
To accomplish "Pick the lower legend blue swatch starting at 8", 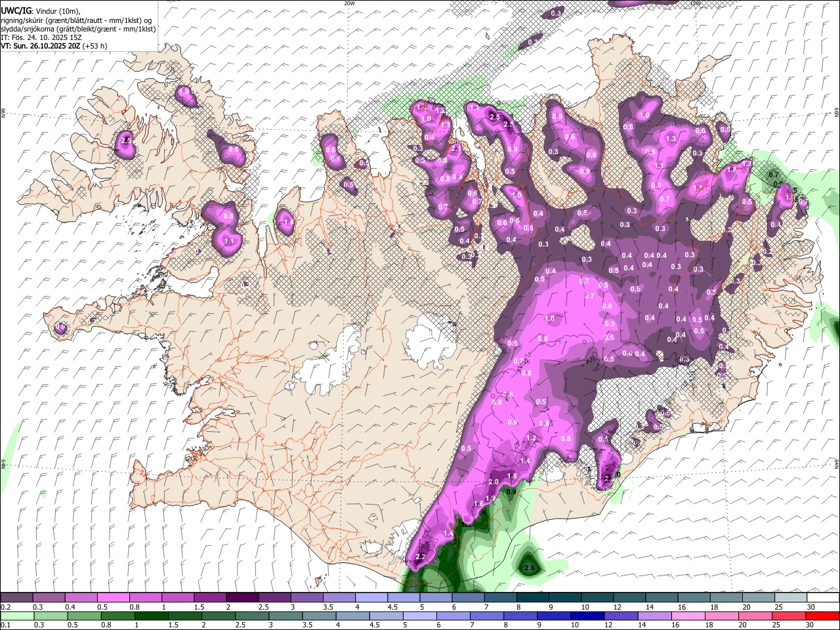I will click(520, 616).
